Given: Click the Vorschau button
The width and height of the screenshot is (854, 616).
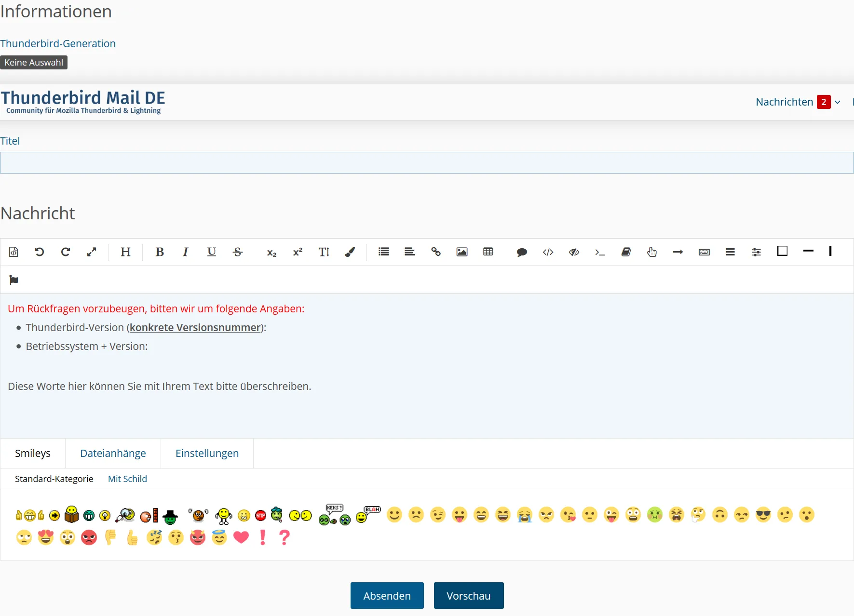Looking at the screenshot, I should (x=469, y=596).
